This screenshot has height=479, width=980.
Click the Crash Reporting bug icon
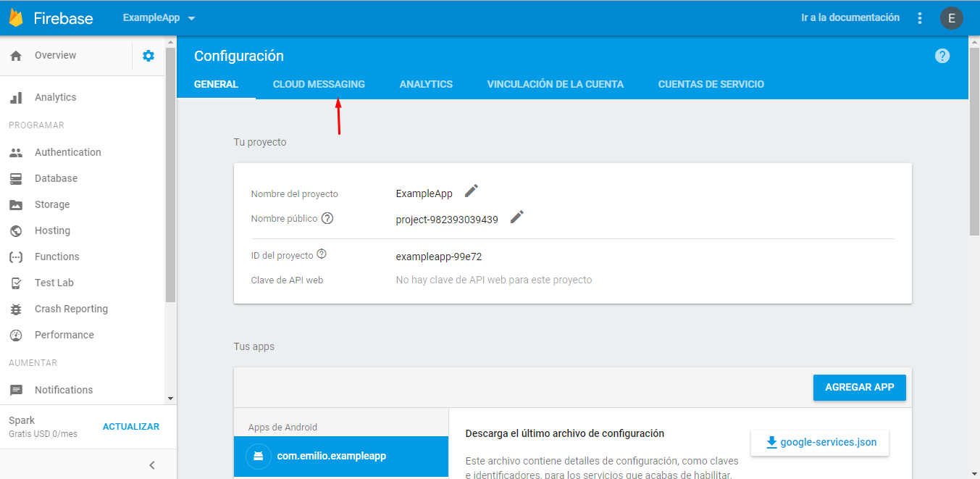tap(16, 309)
